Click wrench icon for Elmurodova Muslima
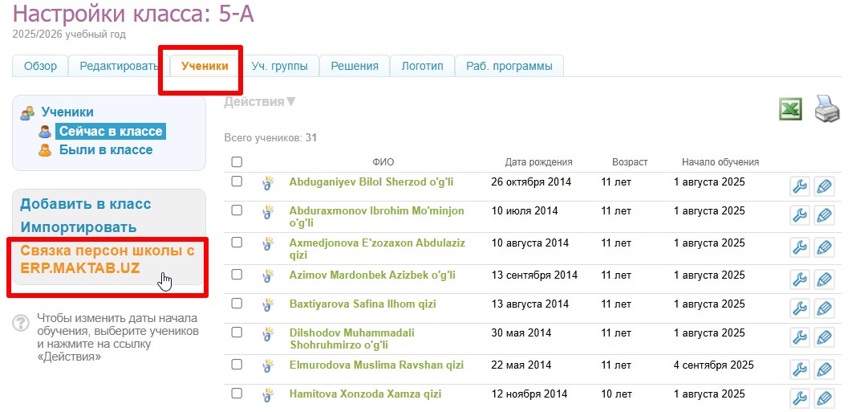 [799, 370]
